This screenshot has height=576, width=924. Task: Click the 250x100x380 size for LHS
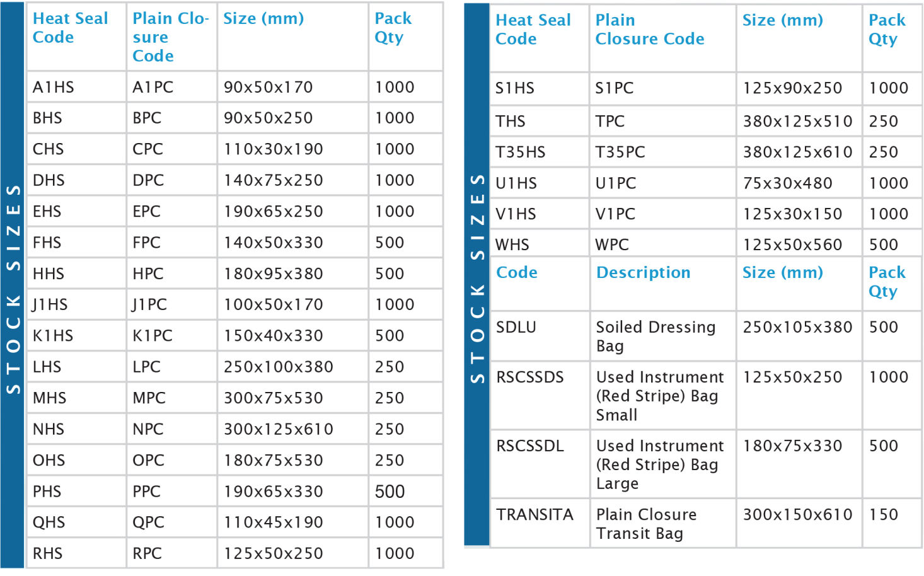(x=278, y=367)
